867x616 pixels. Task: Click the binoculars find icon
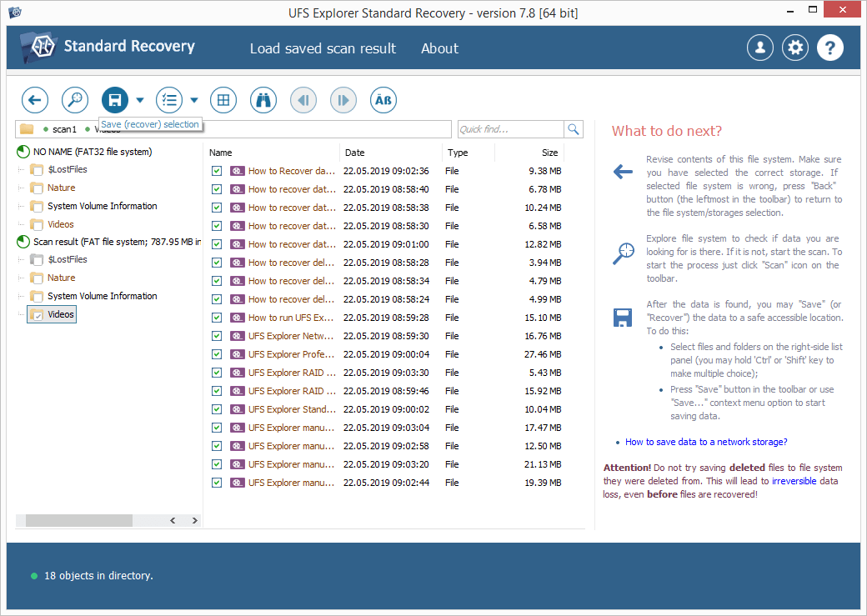(263, 100)
